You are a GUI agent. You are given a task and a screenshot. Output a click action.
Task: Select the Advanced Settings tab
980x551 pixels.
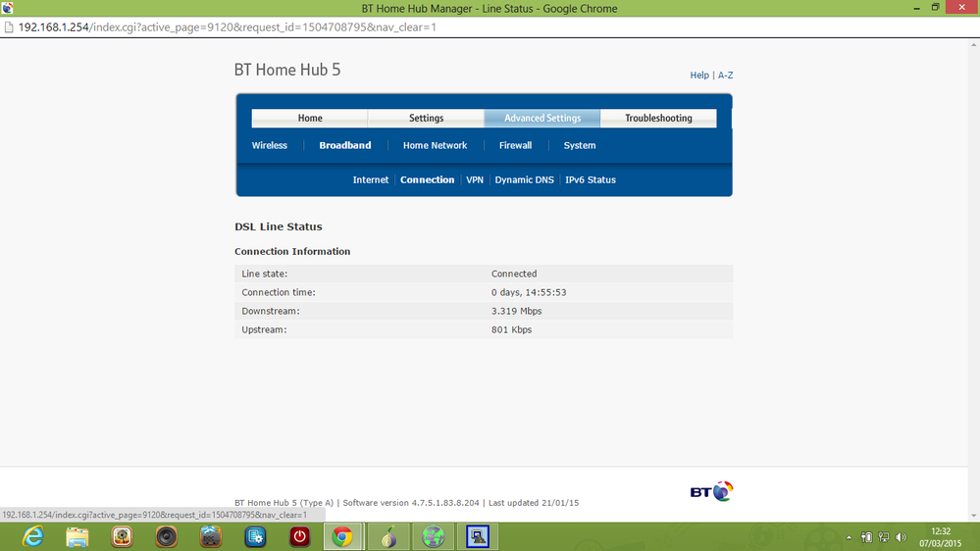542,118
